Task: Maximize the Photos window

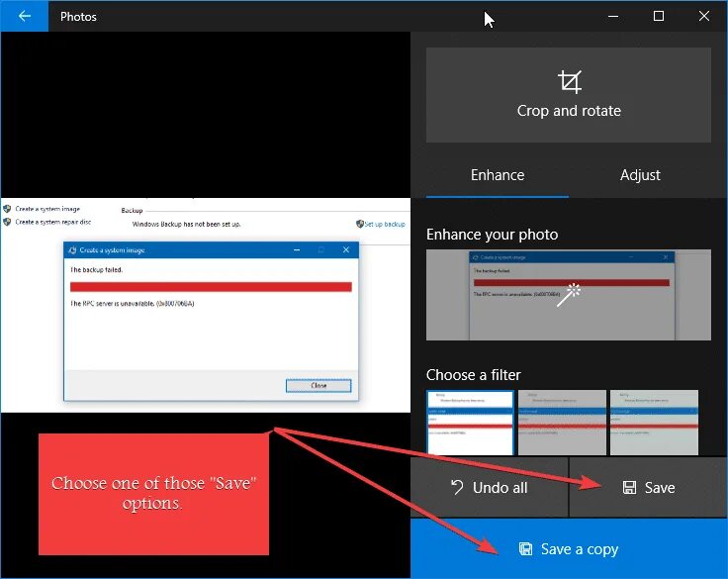Action: coord(659,16)
